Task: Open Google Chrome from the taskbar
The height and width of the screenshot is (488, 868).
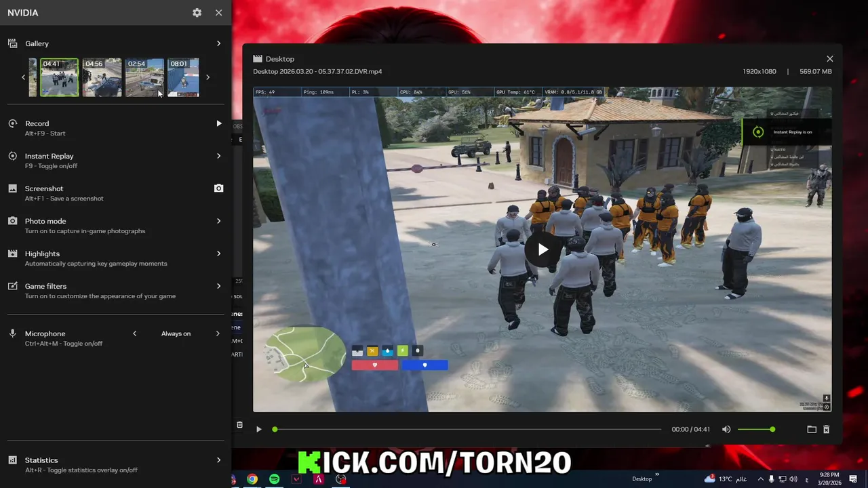Action: [x=252, y=479]
